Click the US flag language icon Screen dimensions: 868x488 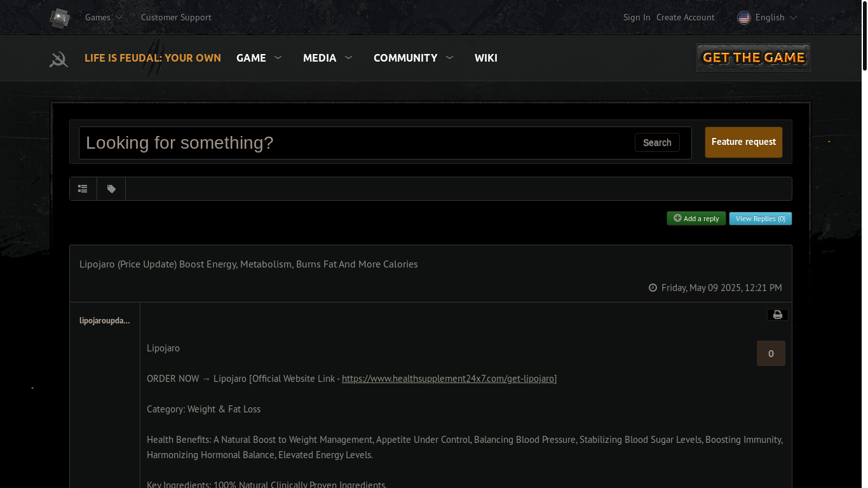pos(744,18)
